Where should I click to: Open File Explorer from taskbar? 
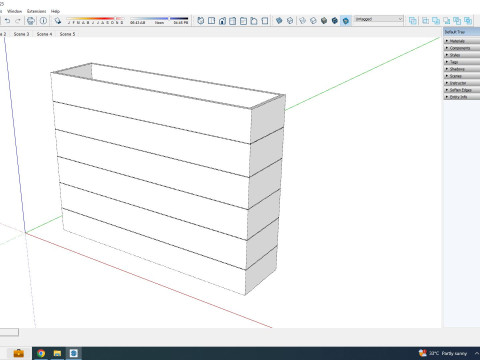tap(57, 353)
